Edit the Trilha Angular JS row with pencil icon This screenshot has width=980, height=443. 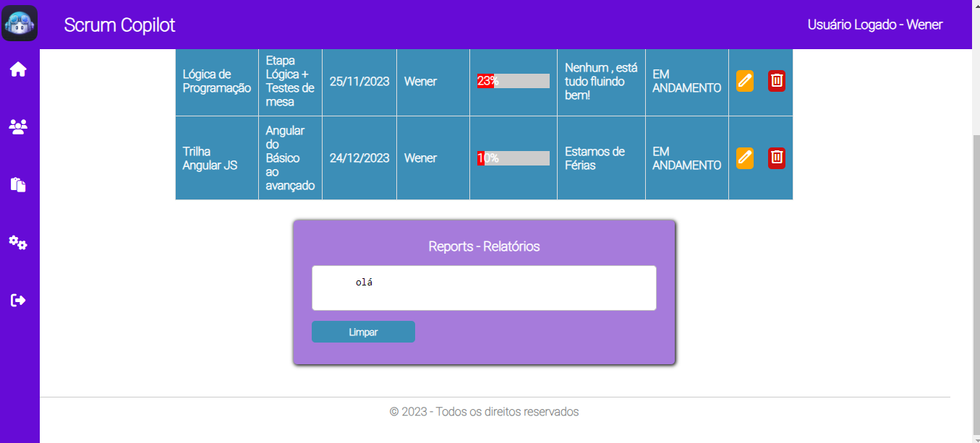pos(744,158)
